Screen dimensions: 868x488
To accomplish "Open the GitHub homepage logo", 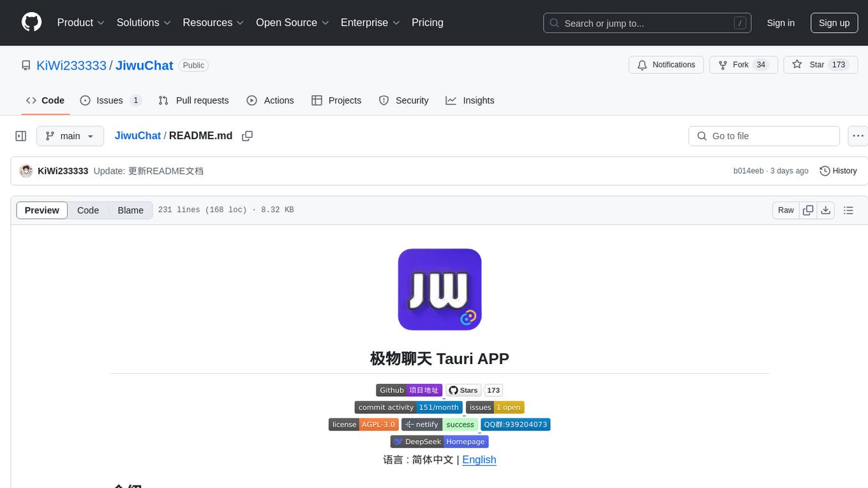I will click(x=31, y=22).
